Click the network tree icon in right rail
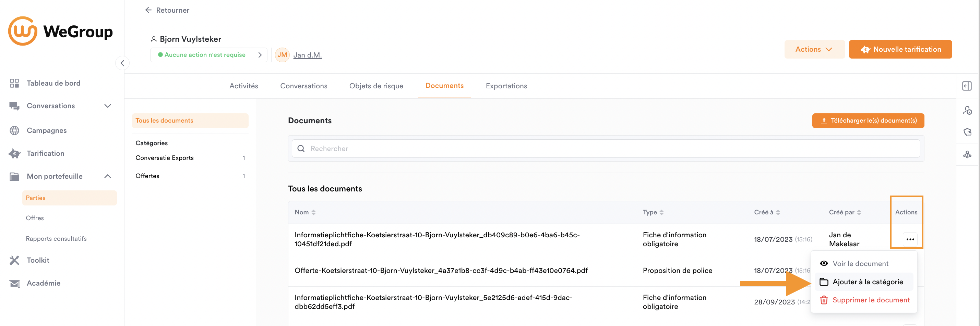Viewport: 980px width, 326px height. [967, 154]
